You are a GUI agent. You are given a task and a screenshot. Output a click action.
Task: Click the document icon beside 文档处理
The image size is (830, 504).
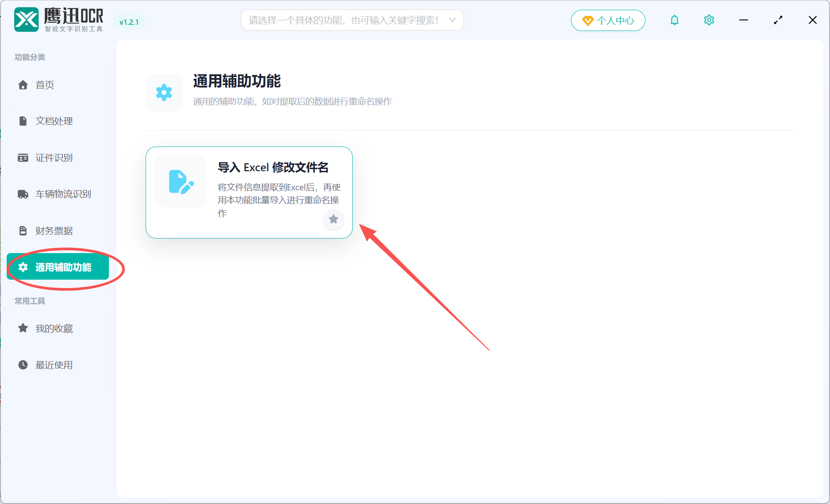pos(23,121)
